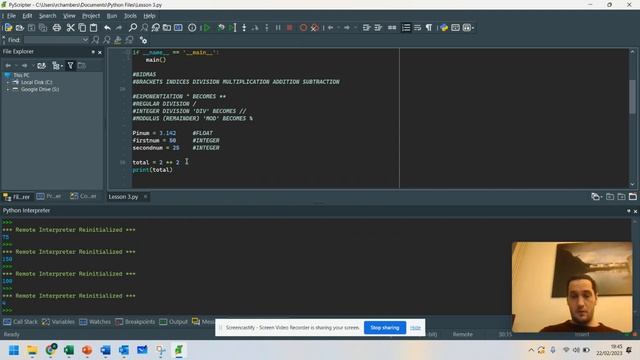Click the red Stop/Abort debugging icon

tap(289, 28)
